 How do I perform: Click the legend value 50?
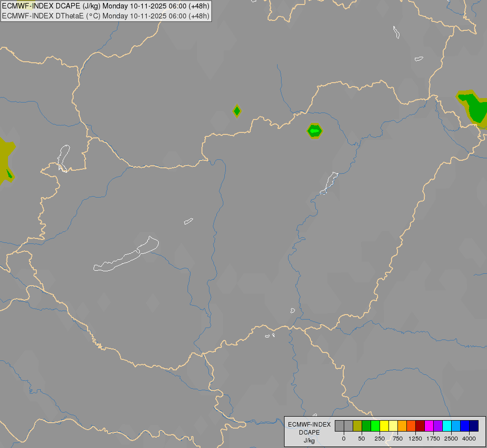click(x=362, y=439)
